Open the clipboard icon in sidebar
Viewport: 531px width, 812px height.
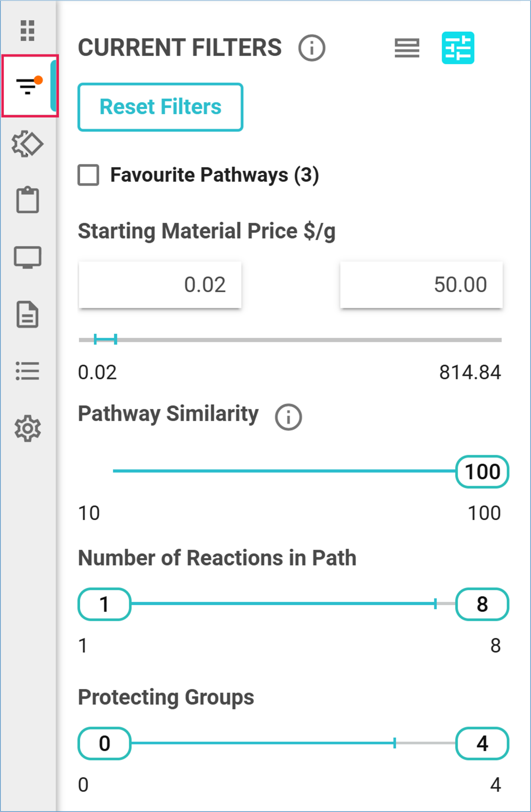click(27, 200)
